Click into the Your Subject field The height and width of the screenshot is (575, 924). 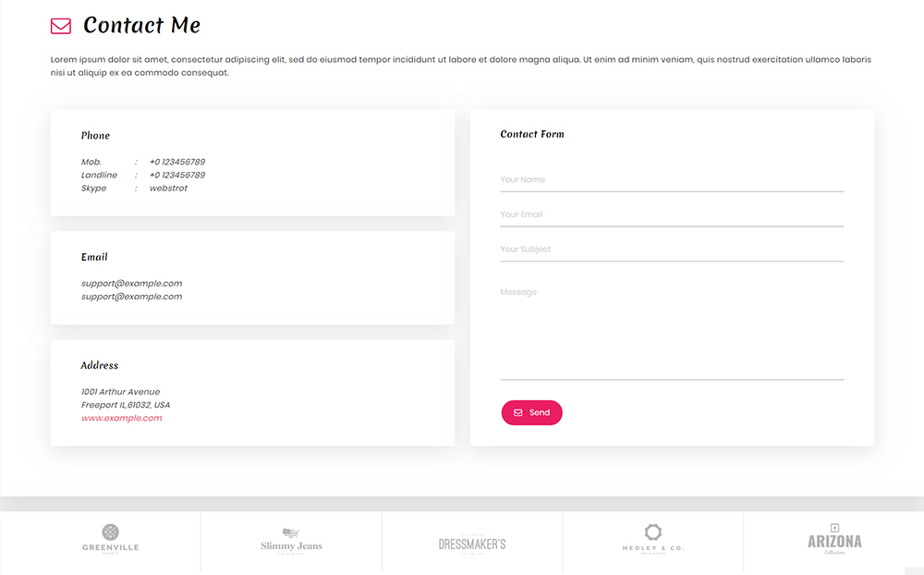pyautogui.click(x=672, y=250)
